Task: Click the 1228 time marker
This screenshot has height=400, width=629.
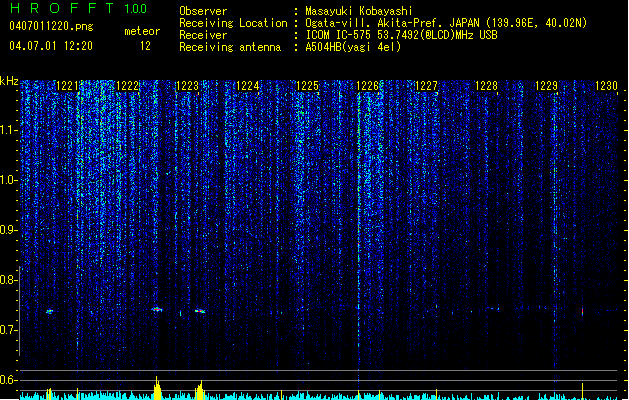Action: 486,86
